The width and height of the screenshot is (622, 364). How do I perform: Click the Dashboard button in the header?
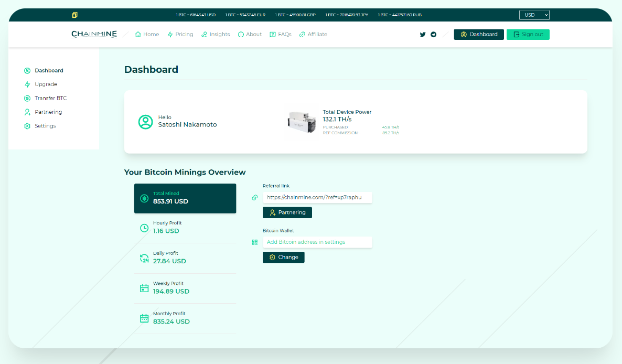[x=479, y=35]
